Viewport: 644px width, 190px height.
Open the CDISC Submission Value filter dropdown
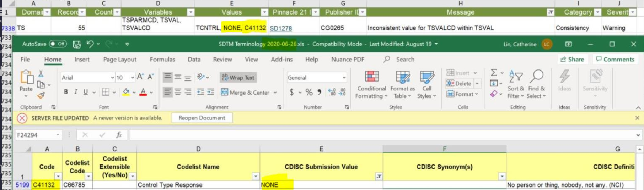379,176
